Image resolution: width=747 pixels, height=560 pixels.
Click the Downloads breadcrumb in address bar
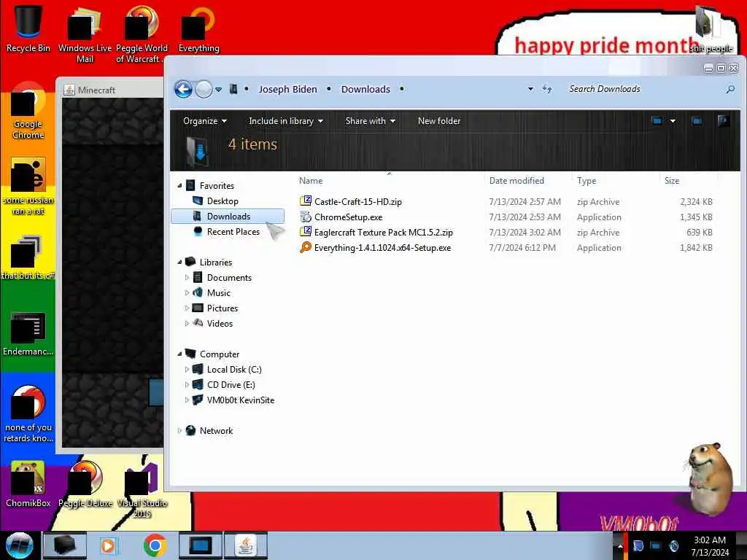coord(365,89)
